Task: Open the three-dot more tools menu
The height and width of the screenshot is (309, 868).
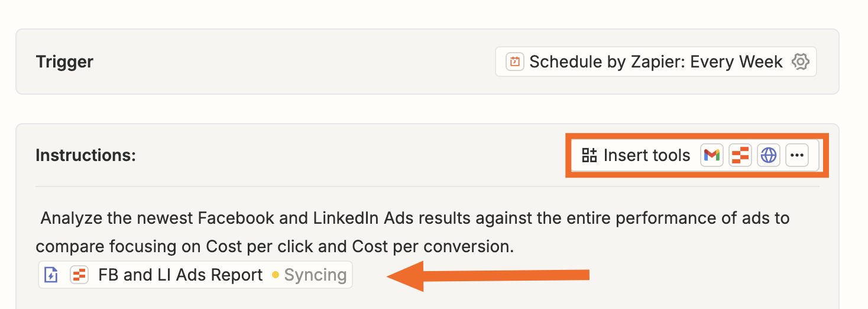Action: 797,156
